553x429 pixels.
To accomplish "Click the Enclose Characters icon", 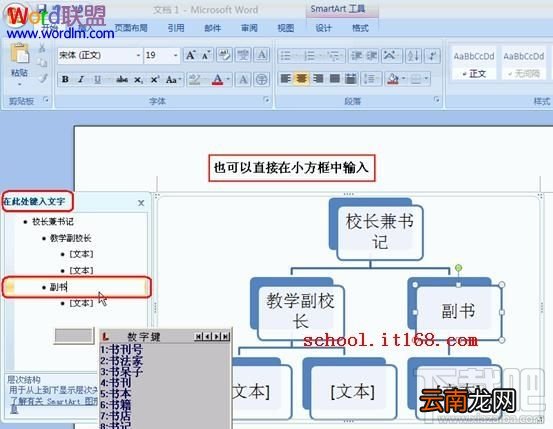I will click(x=262, y=80).
